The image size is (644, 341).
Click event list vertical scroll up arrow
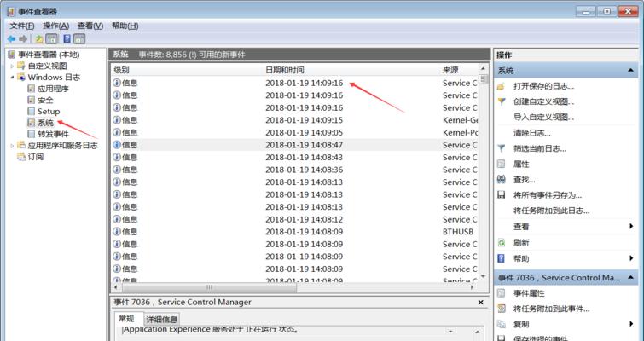pos(484,68)
